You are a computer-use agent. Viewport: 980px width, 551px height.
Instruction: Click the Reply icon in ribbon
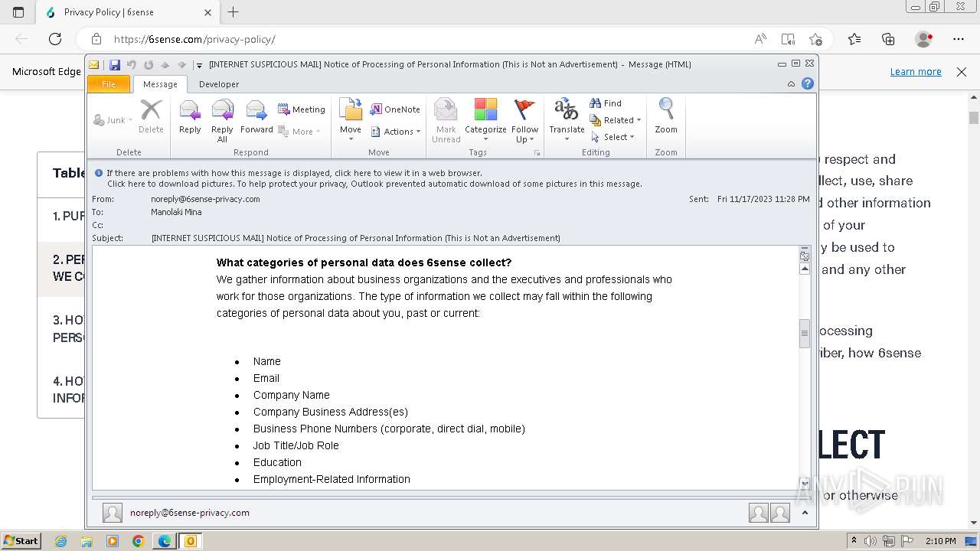(x=190, y=118)
